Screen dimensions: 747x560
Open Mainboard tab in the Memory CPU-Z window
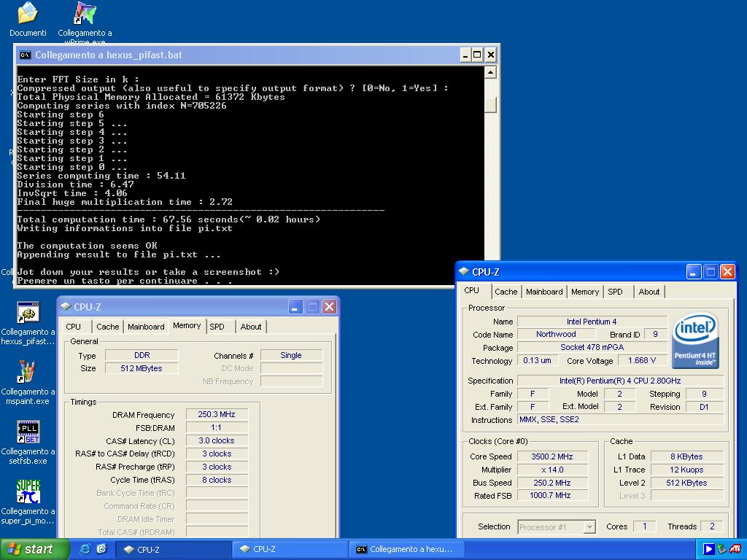coord(146,327)
